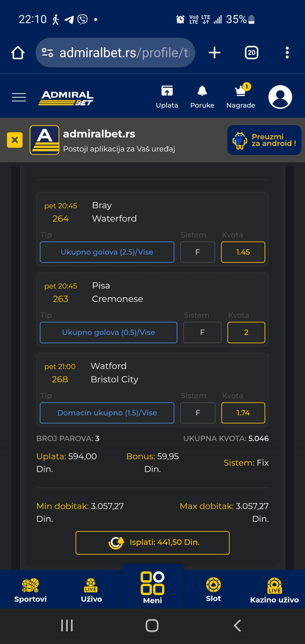Open browser three-dot options menu

[287, 53]
